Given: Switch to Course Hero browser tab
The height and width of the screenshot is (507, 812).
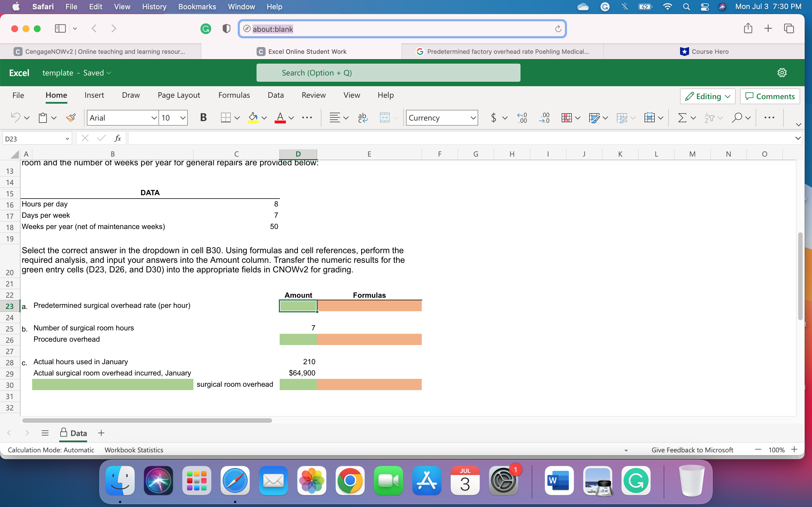Looking at the screenshot, I should coord(704,52).
